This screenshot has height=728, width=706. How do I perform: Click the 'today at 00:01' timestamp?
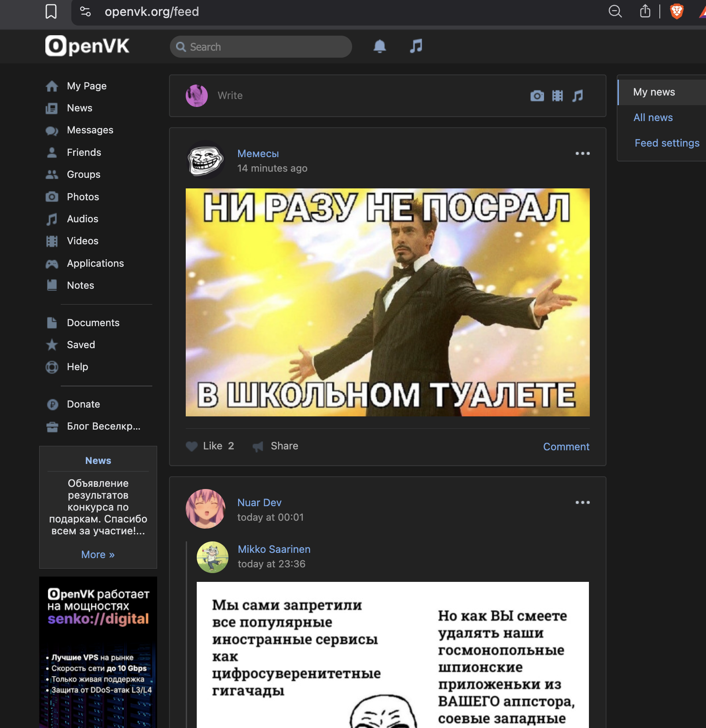pos(271,518)
